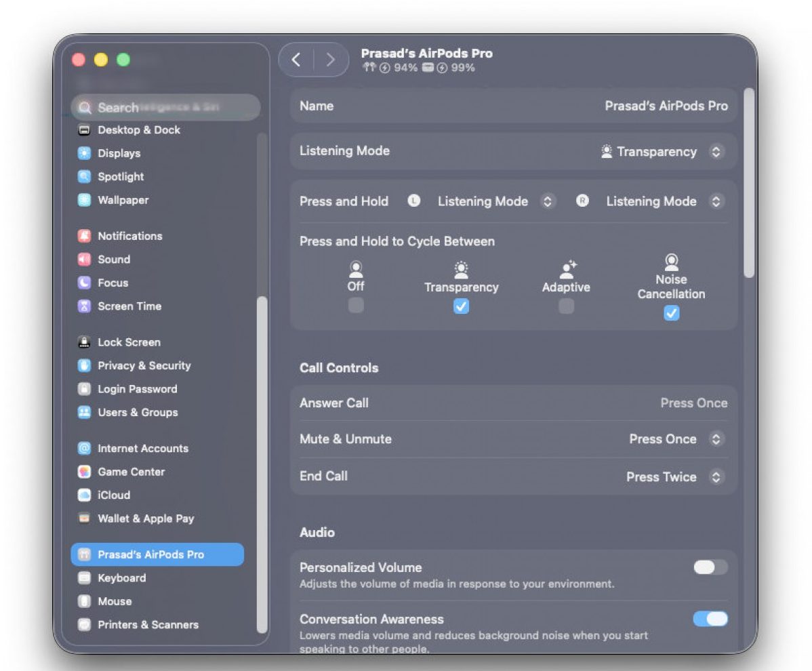Enable the Adaptive mode checkbox
This screenshot has height=671, width=812.
tap(566, 306)
